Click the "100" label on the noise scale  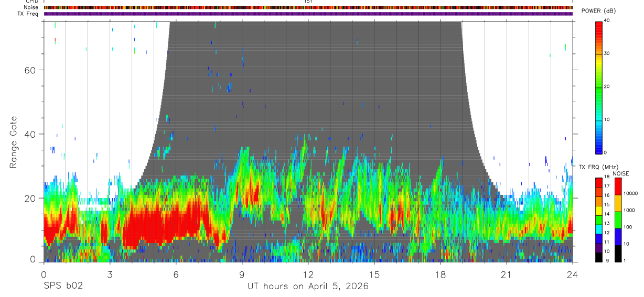click(627, 227)
